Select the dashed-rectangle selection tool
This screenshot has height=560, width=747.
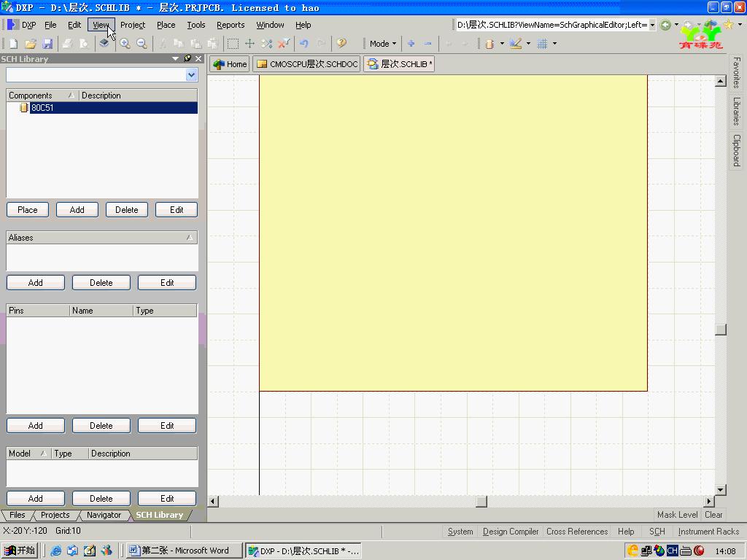(233, 44)
